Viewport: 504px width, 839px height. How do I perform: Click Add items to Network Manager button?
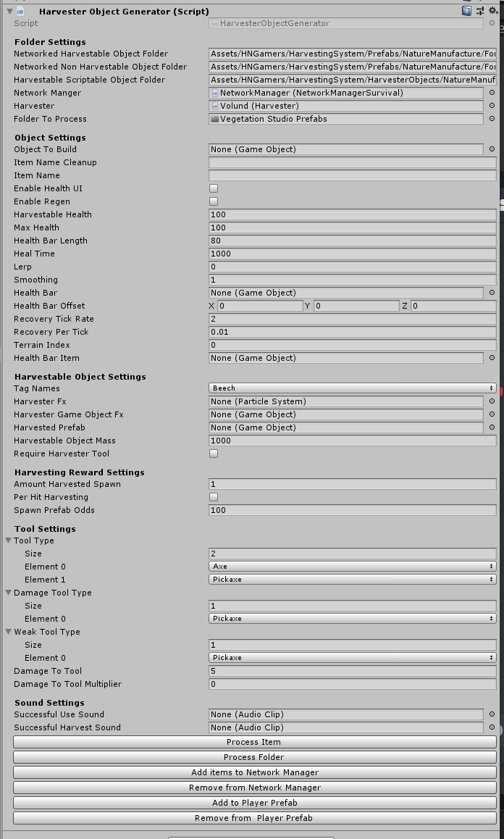(254, 772)
